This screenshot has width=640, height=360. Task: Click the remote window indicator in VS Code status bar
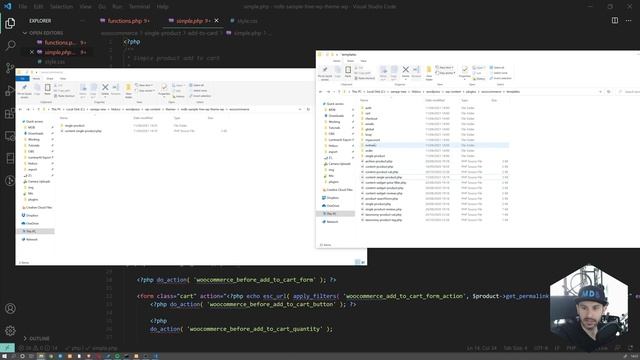(x=7, y=348)
